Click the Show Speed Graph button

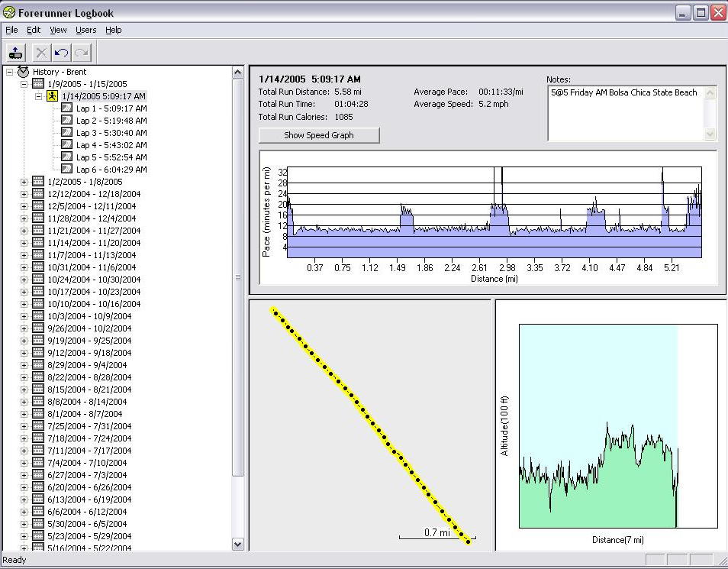click(x=319, y=135)
